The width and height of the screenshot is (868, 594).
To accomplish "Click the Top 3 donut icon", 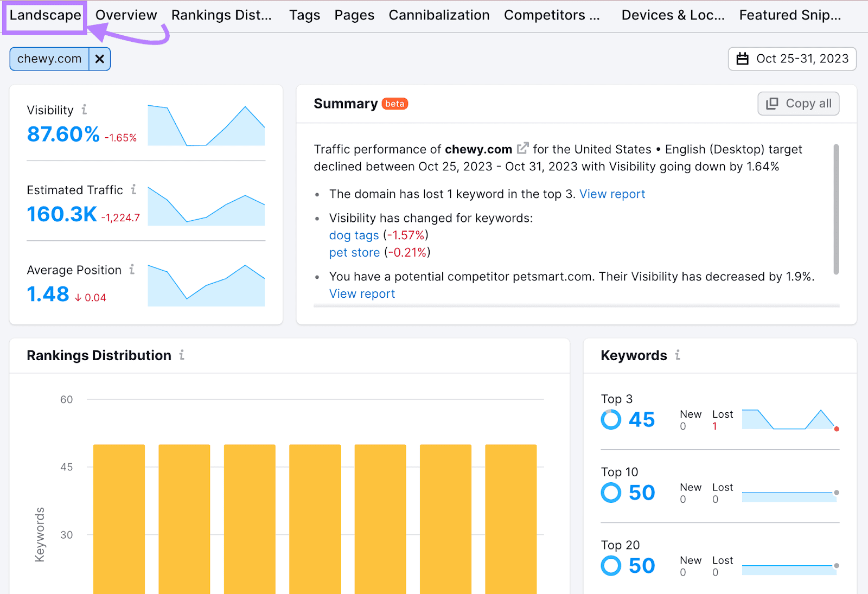I will click(611, 419).
